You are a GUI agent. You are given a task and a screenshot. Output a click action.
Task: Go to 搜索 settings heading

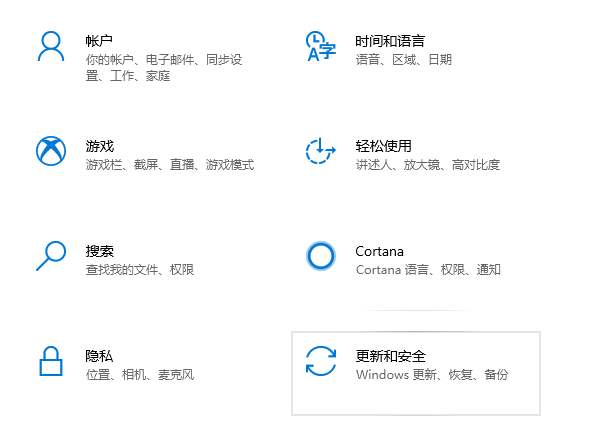click(100, 251)
